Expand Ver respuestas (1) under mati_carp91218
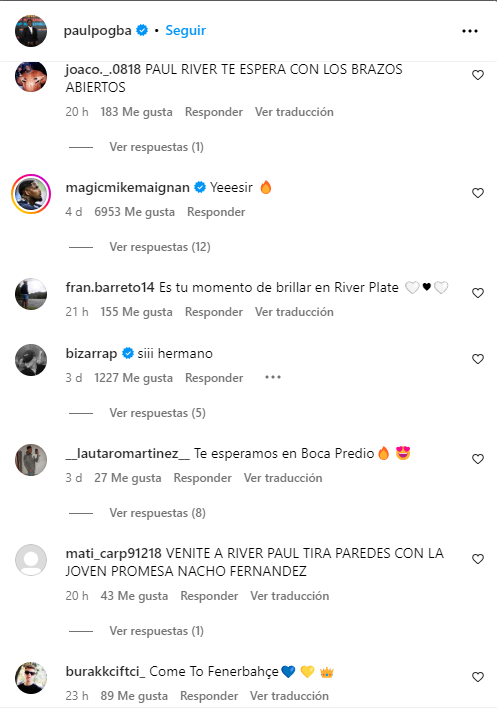The height and width of the screenshot is (710, 497). coord(157,631)
